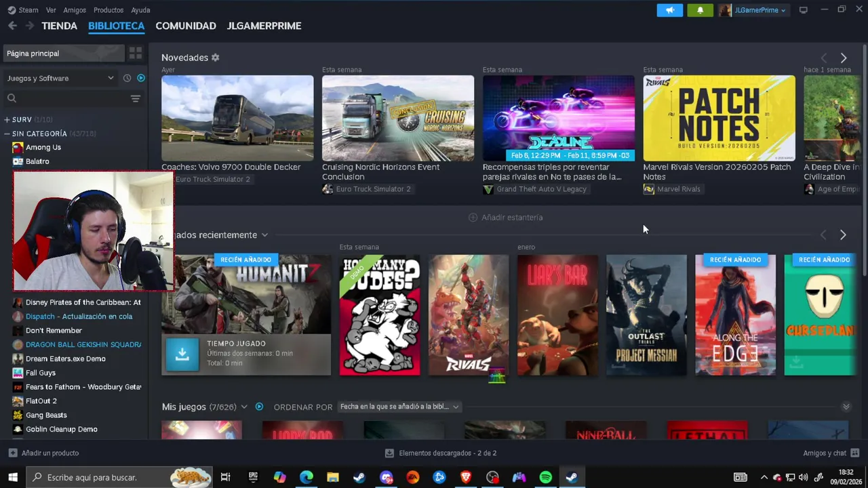Open the Ver menu
This screenshot has width=868, height=488.
tap(51, 10)
